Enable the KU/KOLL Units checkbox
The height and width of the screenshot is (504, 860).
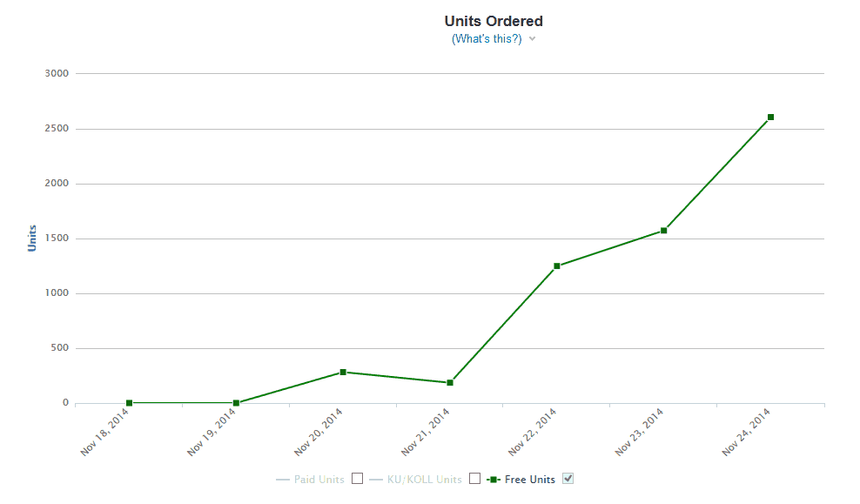tap(474, 478)
